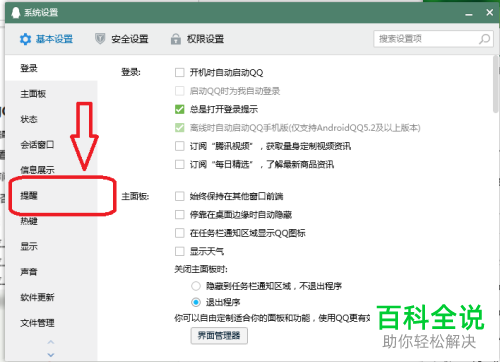
Task: Focus the 搜索设置项 search field
Action: 433,39
